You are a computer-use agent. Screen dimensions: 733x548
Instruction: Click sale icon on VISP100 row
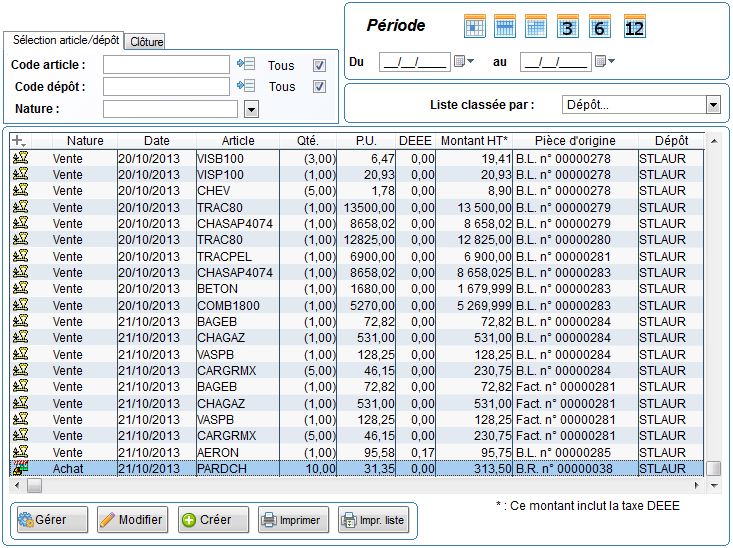[20, 174]
